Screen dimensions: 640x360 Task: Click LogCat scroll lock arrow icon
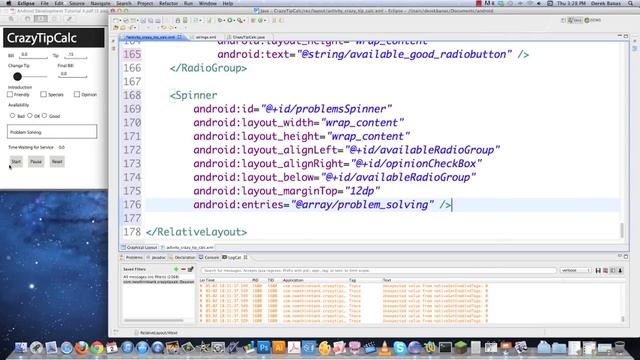(x=620, y=271)
